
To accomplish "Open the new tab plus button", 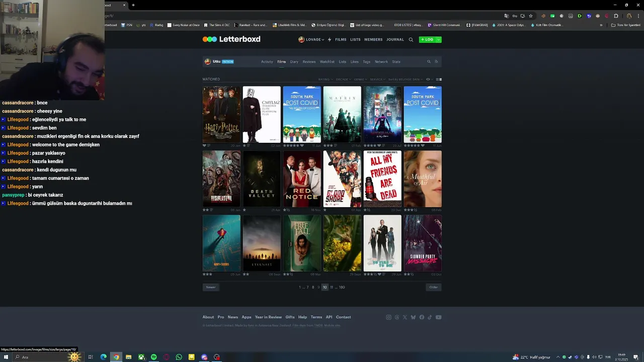I will click(133, 5).
